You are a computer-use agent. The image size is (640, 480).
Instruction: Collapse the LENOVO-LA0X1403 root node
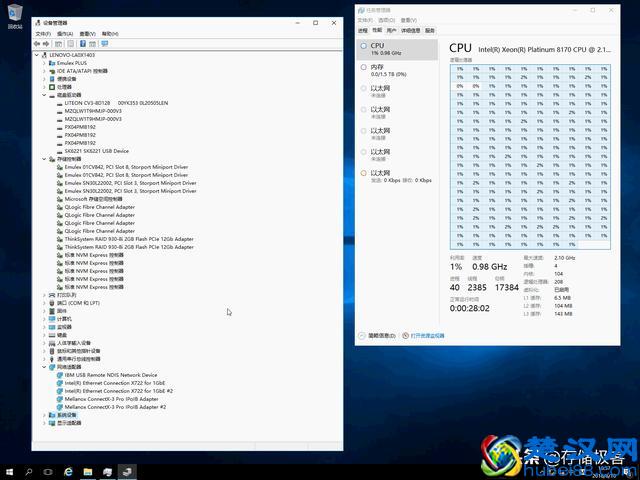click(x=38, y=55)
